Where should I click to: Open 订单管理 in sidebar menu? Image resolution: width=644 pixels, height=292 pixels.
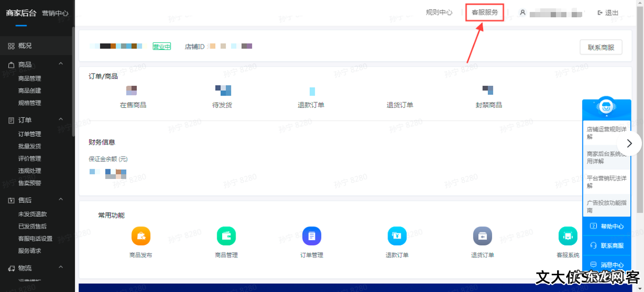pyautogui.click(x=30, y=134)
